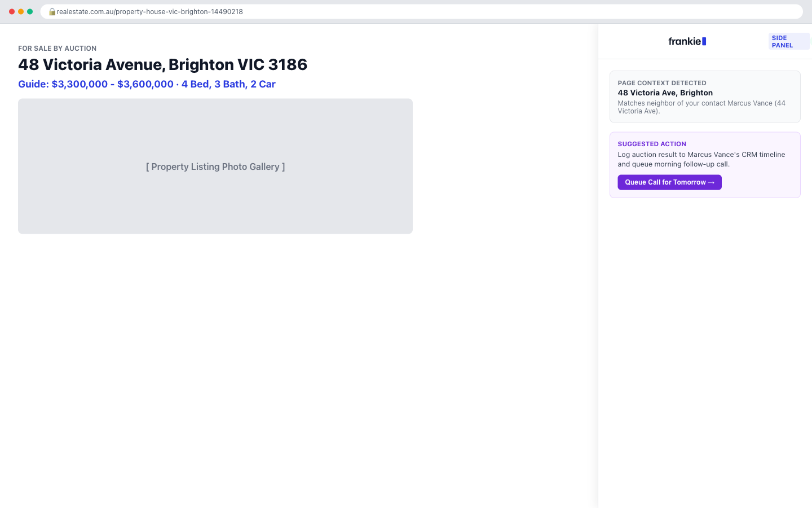
Task: Click the SIDE PANEL badge
Action: pyautogui.click(x=789, y=41)
